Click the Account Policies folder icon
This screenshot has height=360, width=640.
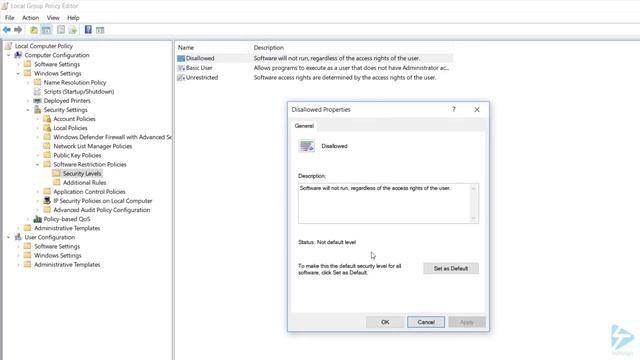click(47, 119)
